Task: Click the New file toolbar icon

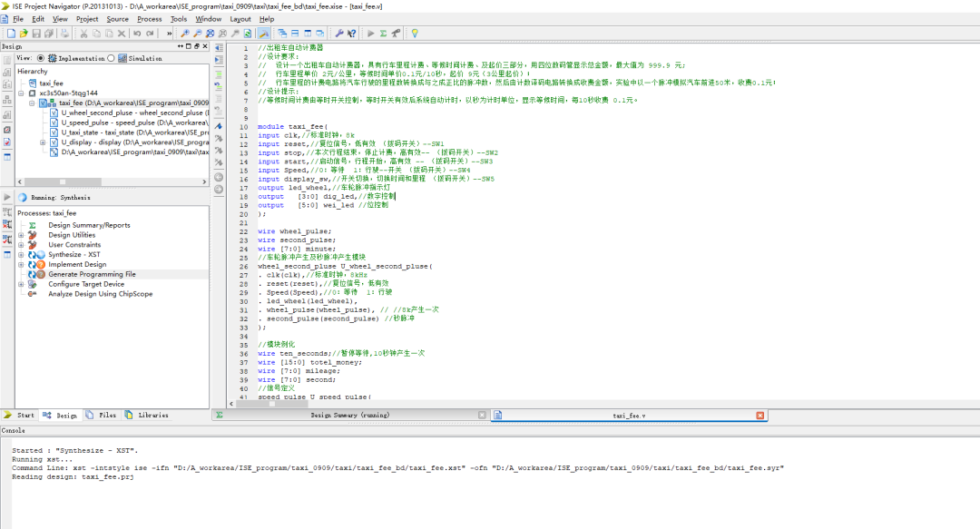Action: (11, 34)
